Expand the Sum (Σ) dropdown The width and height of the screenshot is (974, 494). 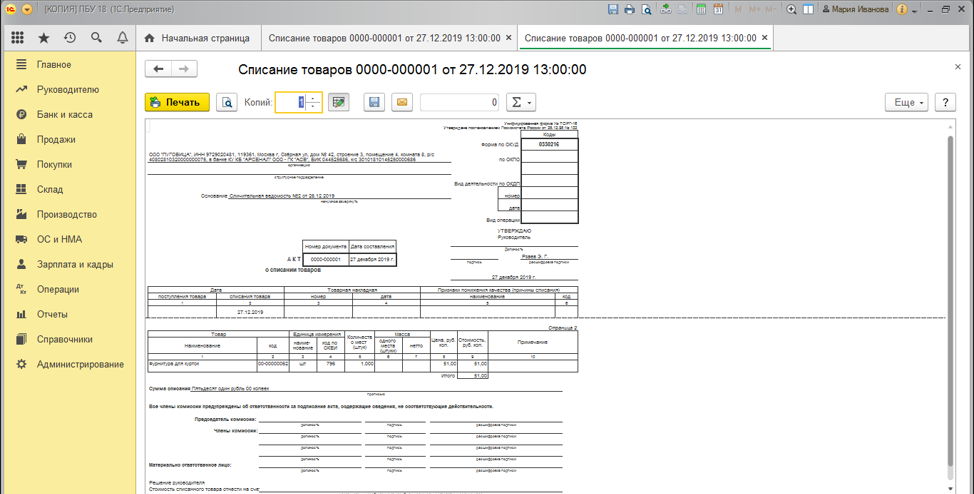[x=520, y=102]
